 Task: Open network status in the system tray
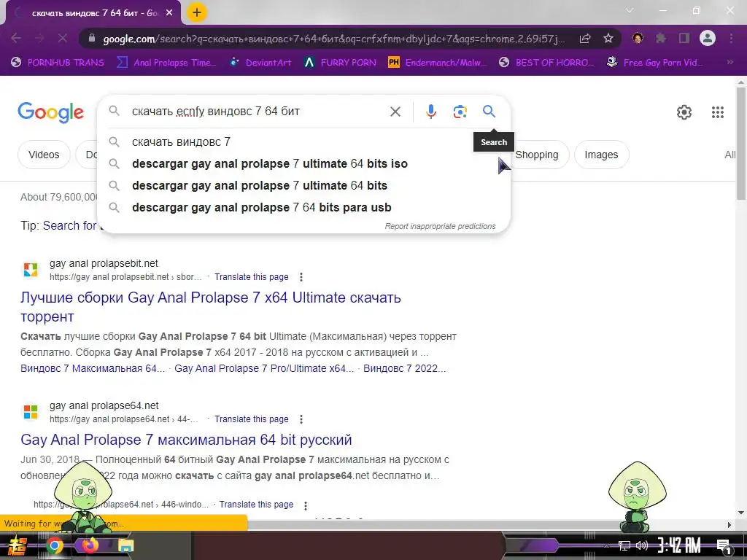pos(624,545)
